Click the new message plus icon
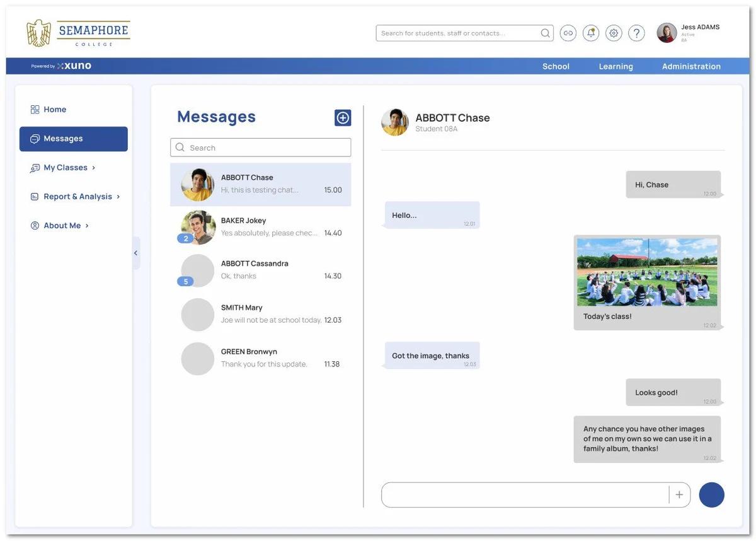This screenshot has width=756, height=541. pos(343,118)
